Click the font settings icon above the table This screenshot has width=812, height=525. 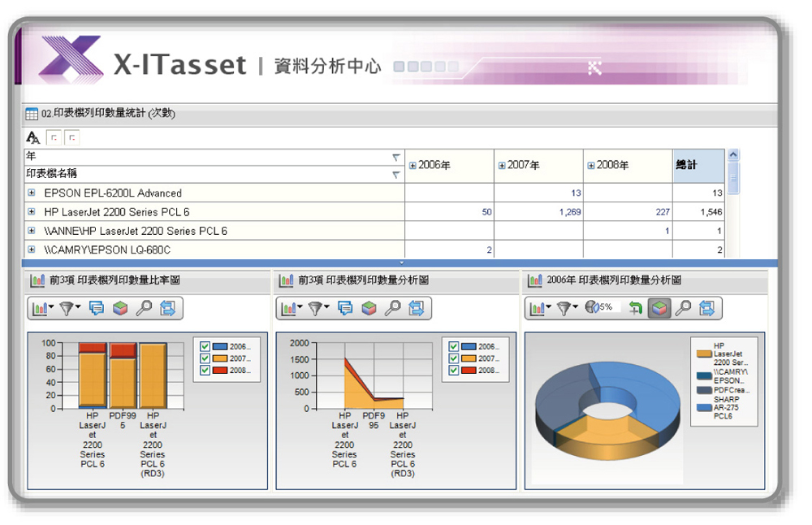coord(32,137)
